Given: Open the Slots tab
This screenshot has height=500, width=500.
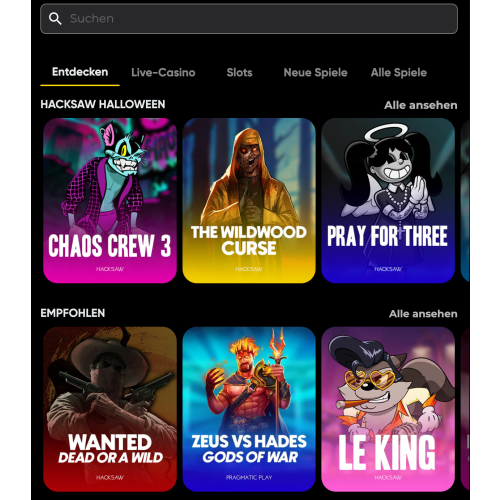Looking at the screenshot, I should [239, 72].
